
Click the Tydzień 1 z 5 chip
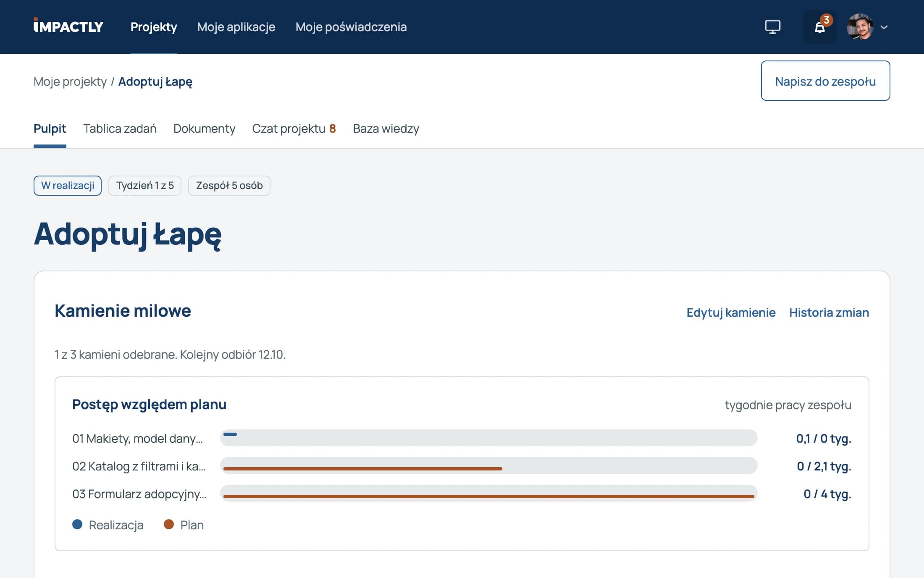[145, 186]
